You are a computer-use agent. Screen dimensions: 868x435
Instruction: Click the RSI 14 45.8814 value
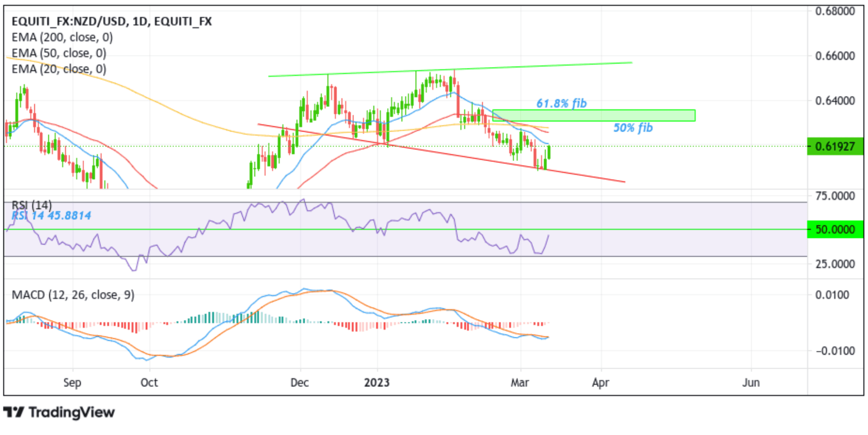pos(51,216)
